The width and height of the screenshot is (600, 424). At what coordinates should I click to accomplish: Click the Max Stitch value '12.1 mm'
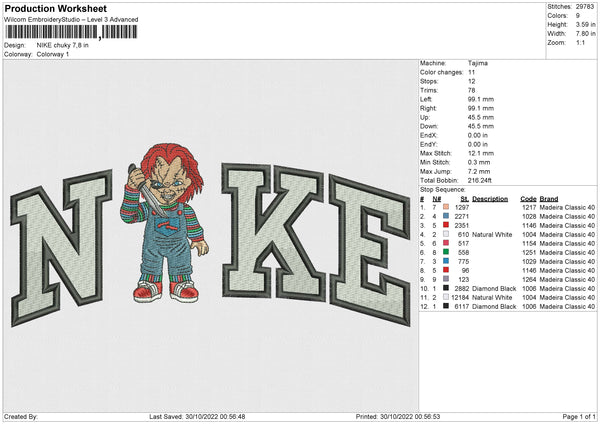(481, 153)
